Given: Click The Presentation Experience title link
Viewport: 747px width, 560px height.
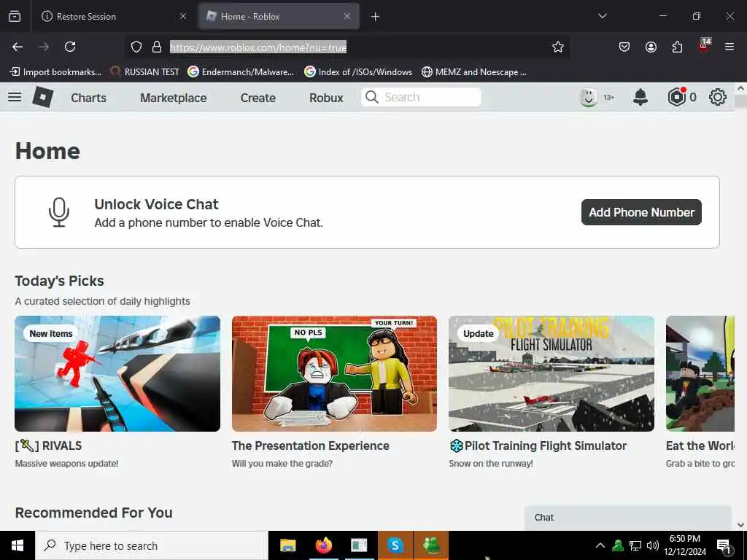Looking at the screenshot, I should point(311,446).
